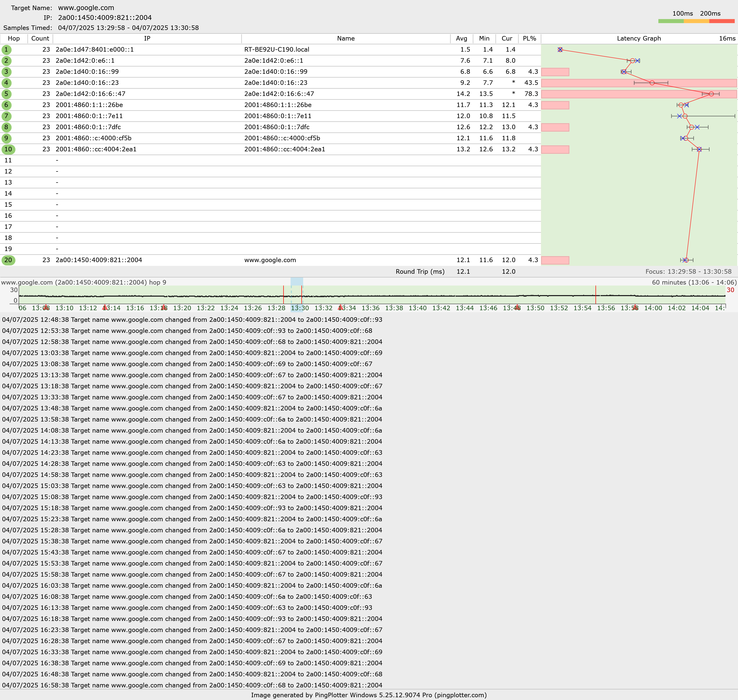738x700 pixels.
Task: Click the red triangle marker near 13:08
Action: [46, 307]
